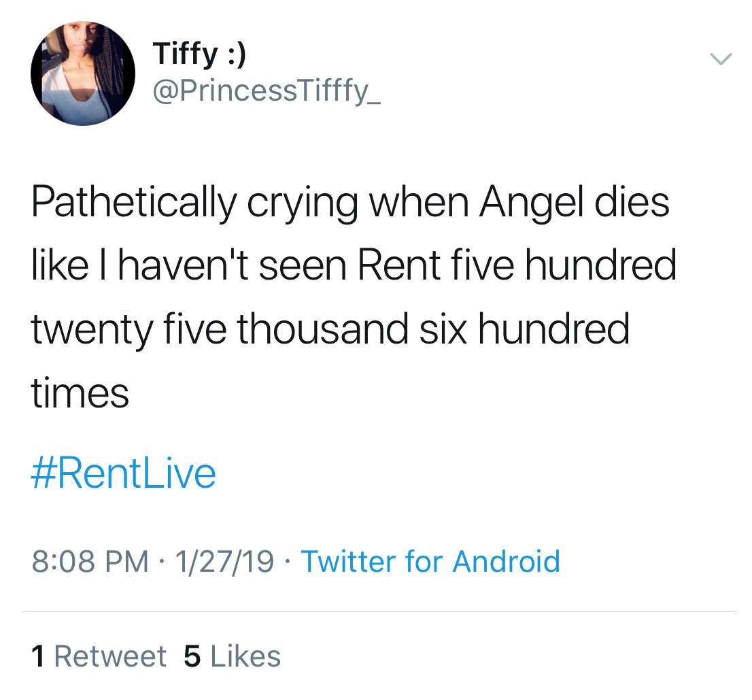The width and height of the screenshot is (752, 700).
Task: Click Tiffy's round profile avatar
Action: coord(83,73)
